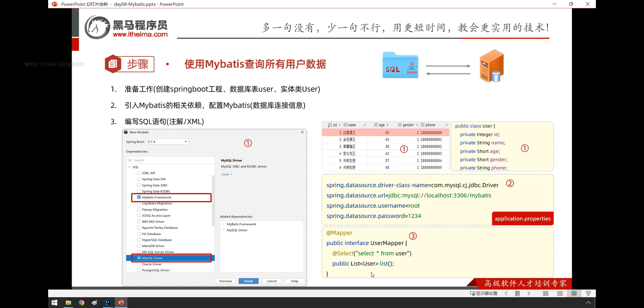Remove MySQL Driver from added dependencies

(x=224, y=230)
